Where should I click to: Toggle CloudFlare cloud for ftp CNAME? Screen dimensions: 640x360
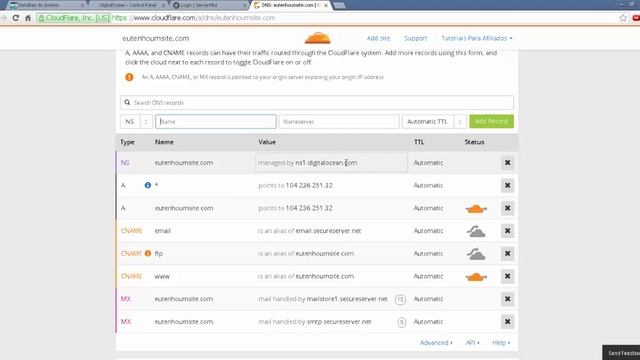tap(476, 254)
